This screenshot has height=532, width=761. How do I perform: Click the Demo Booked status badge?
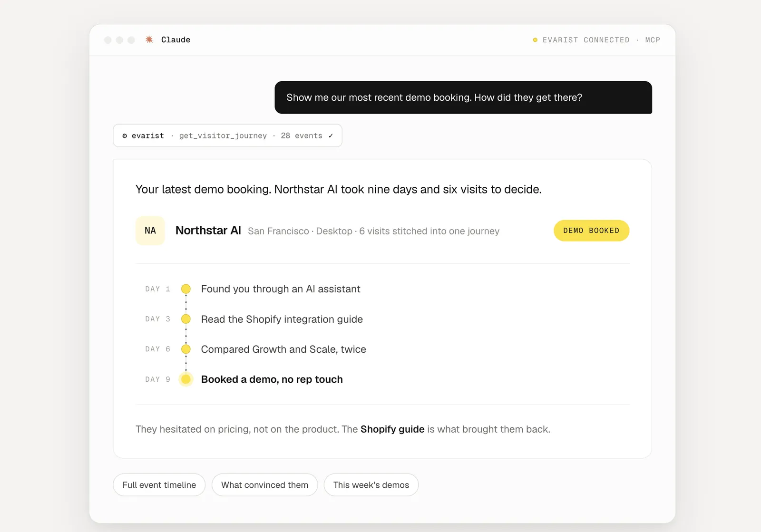tap(592, 231)
